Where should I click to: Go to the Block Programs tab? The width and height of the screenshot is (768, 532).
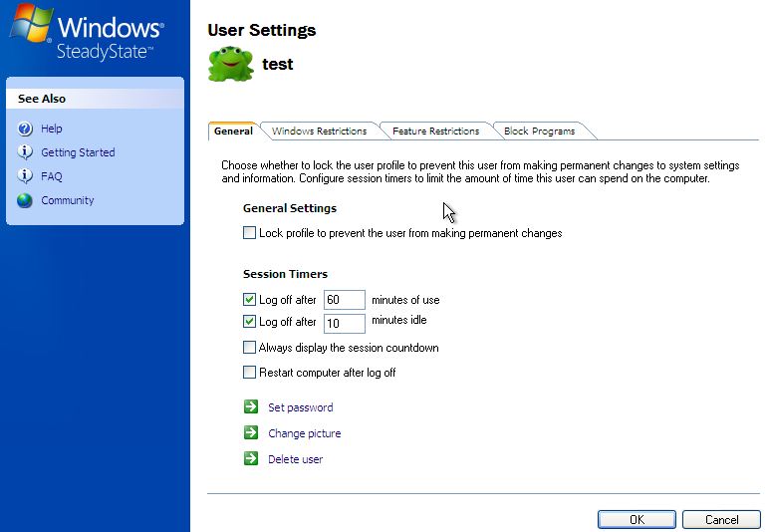(x=539, y=132)
